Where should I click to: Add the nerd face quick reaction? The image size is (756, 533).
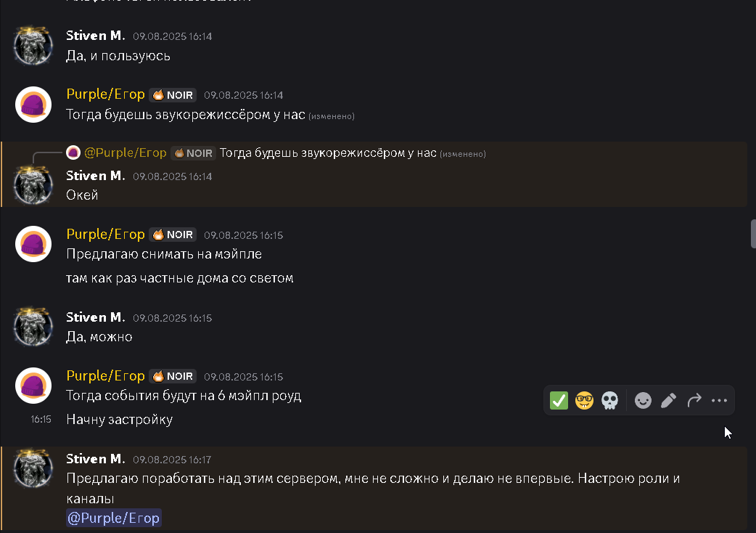pos(584,400)
